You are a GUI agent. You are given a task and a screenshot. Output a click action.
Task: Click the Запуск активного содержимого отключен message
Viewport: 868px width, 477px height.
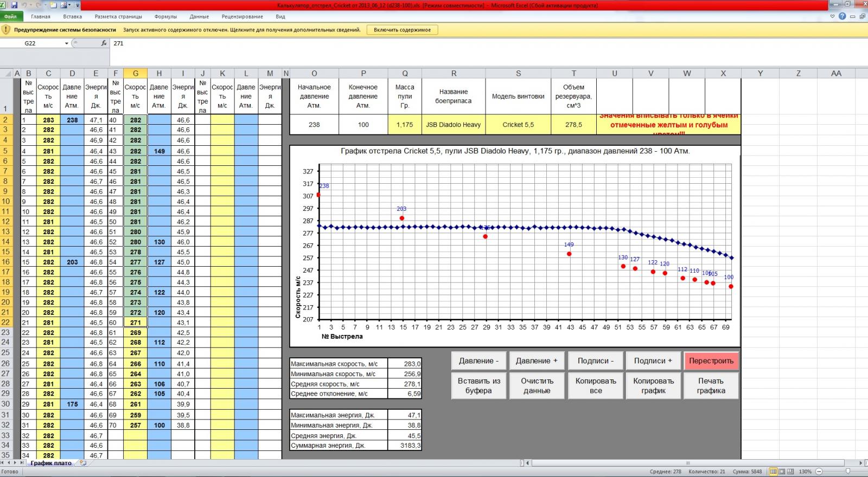tap(241, 30)
